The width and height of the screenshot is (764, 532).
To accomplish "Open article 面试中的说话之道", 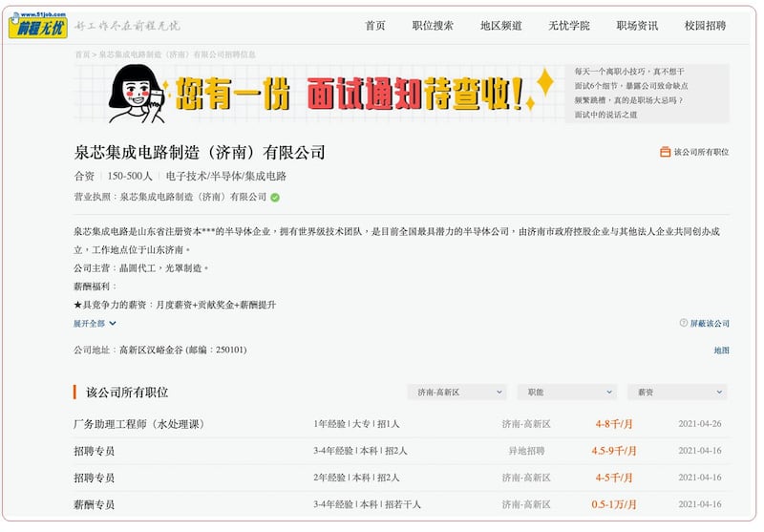I will click(605, 115).
